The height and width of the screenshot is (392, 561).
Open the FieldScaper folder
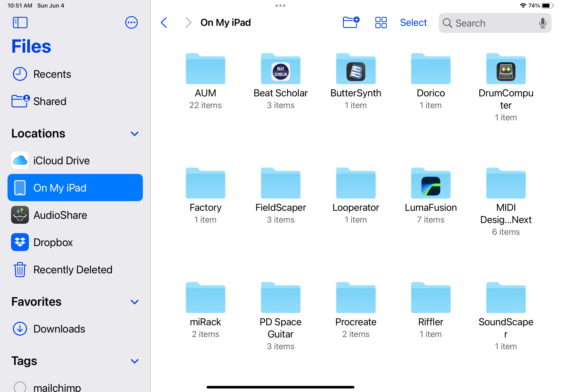280,183
